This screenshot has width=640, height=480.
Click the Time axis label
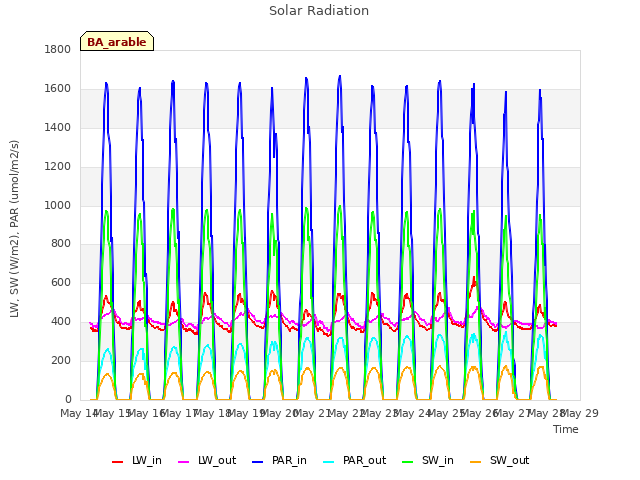tap(566, 429)
